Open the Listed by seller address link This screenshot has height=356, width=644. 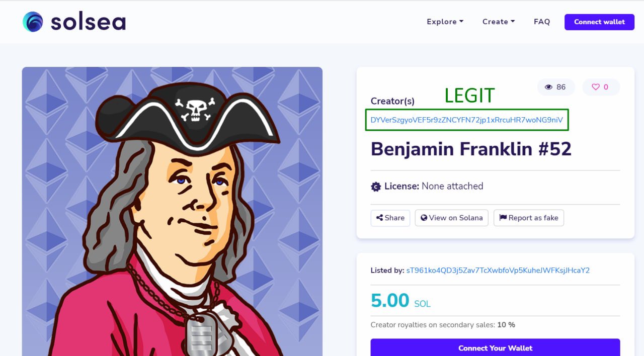[498, 270]
